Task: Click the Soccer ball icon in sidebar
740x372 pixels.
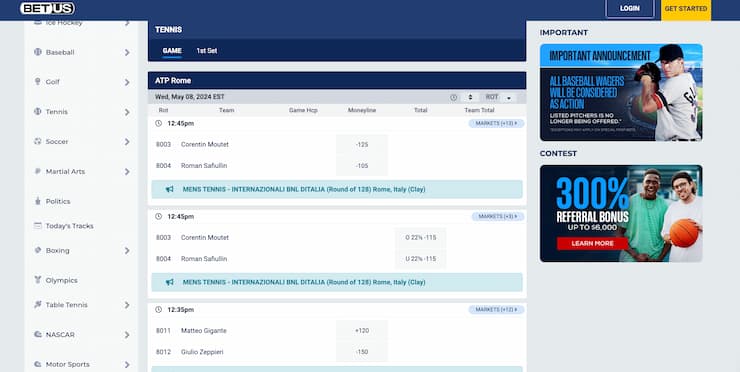Action: point(38,141)
